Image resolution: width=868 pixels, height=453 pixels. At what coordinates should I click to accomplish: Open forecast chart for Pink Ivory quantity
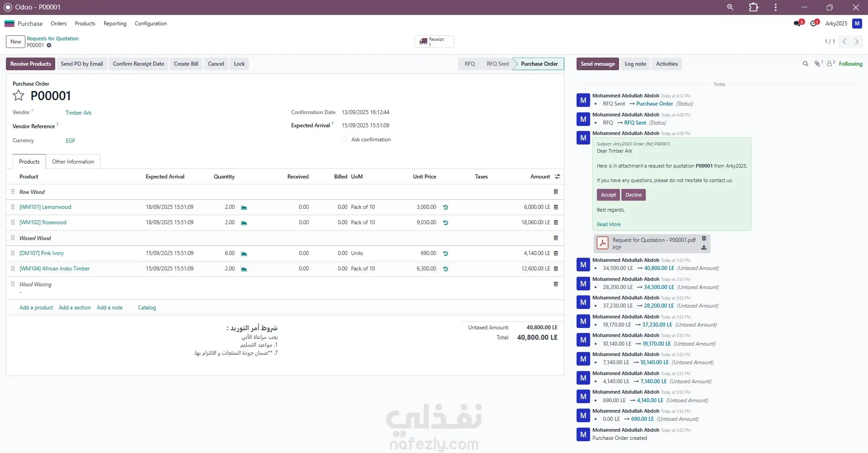coord(244,254)
